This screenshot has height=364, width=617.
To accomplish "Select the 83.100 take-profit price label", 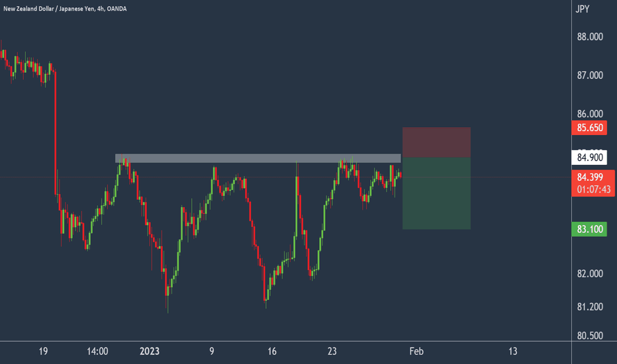I will coord(589,229).
